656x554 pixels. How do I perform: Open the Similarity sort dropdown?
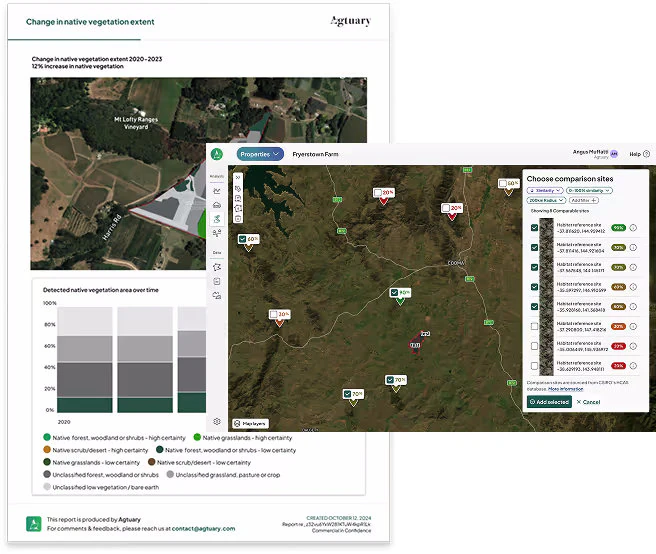tap(545, 190)
